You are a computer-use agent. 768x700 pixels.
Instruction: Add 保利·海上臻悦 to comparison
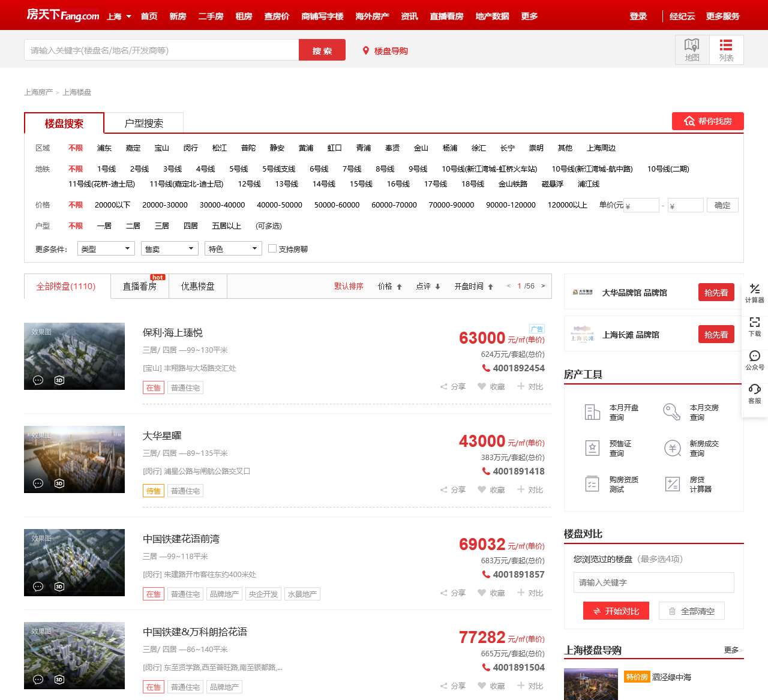(530, 387)
